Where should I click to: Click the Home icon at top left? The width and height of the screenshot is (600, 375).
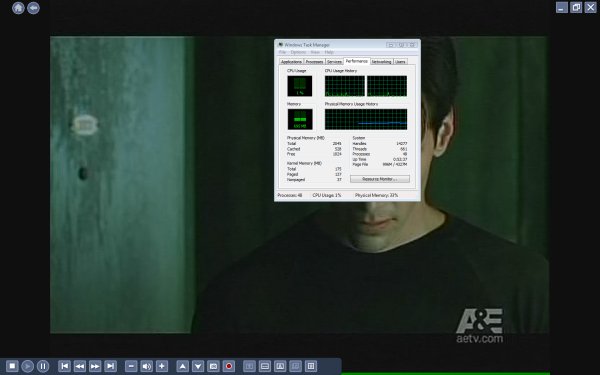pos(18,8)
